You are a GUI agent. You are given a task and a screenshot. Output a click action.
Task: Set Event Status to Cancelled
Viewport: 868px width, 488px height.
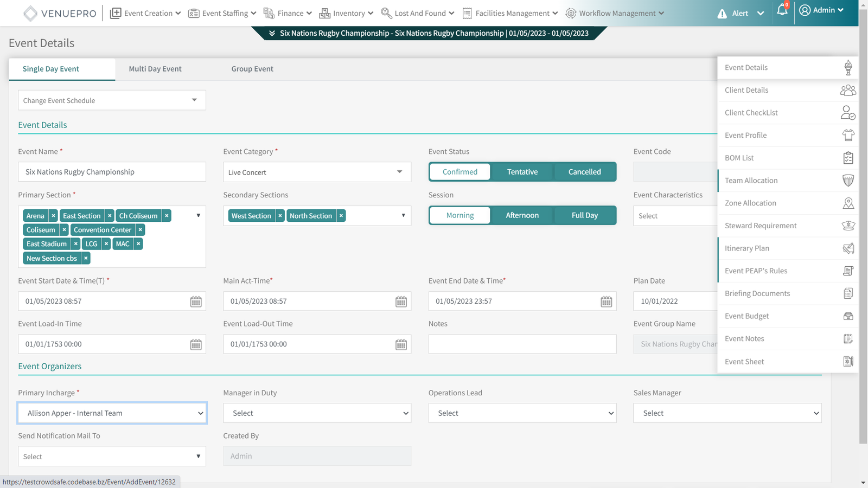[584, 172]
